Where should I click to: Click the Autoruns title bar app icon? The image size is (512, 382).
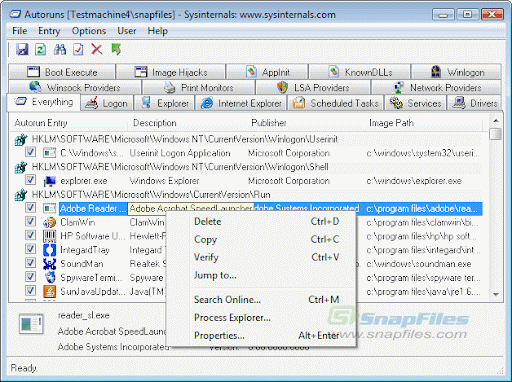tap(15, 15)
